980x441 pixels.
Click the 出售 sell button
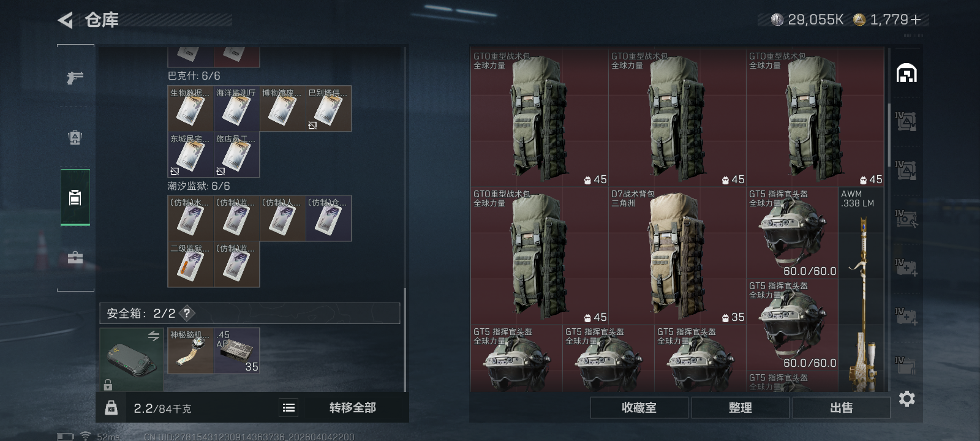tap(841, 407)
